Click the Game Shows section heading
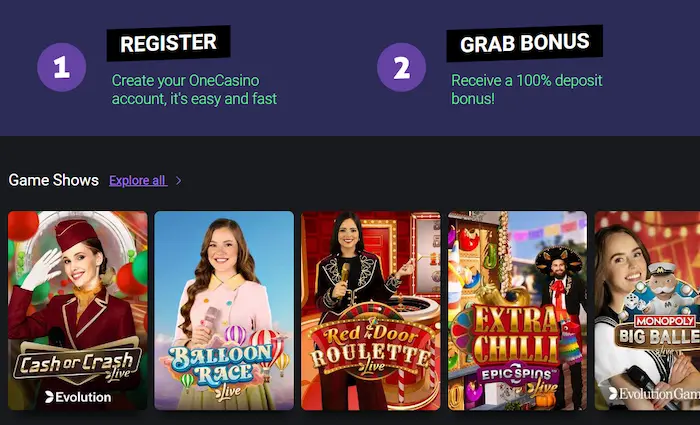 [54, 180]
